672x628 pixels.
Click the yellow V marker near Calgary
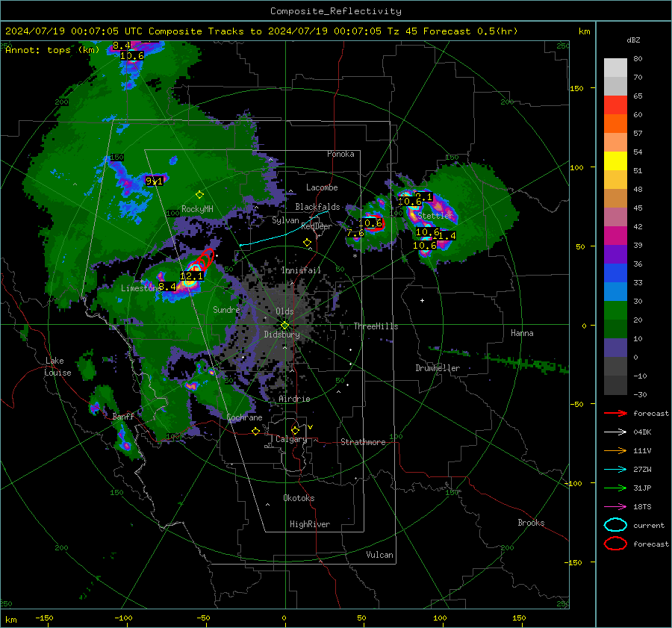point(311,427)
